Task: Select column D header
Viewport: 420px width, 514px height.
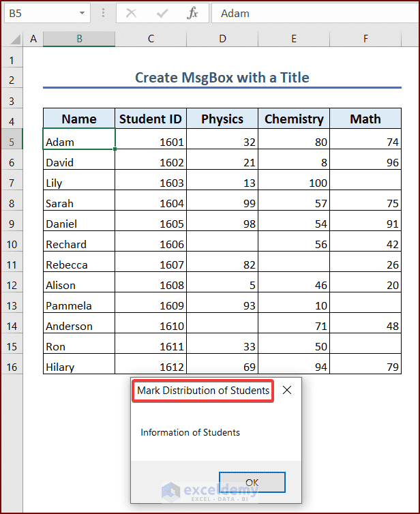Action: coord(222,39)
